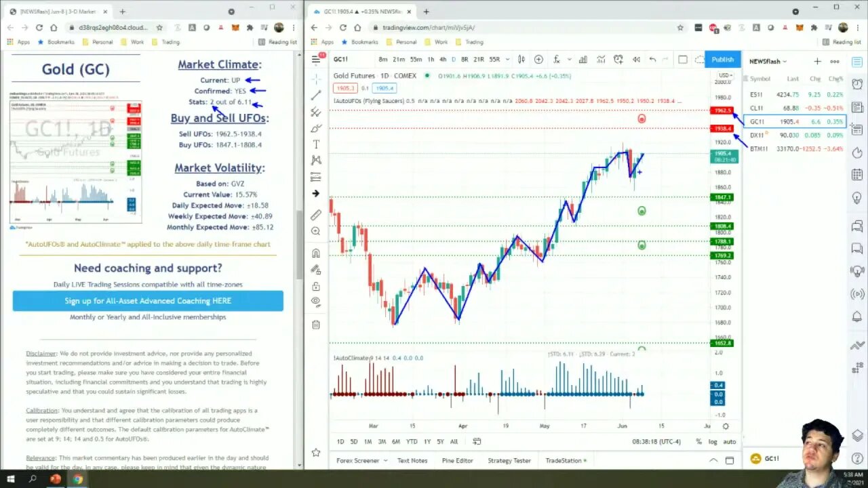Toggle log scale on price axis

tap(713, 442)
